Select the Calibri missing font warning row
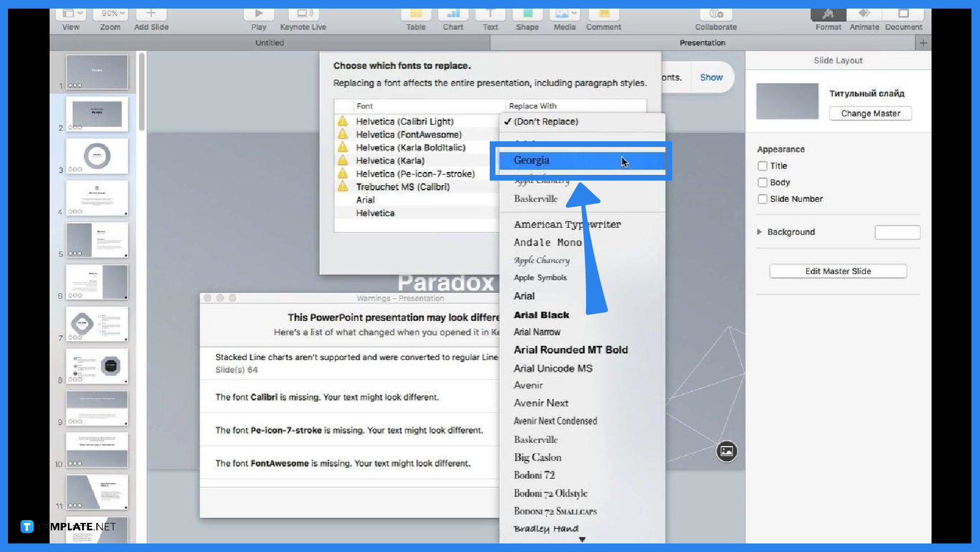This screenshot has width=980, height=552. (x=349, y=397)
